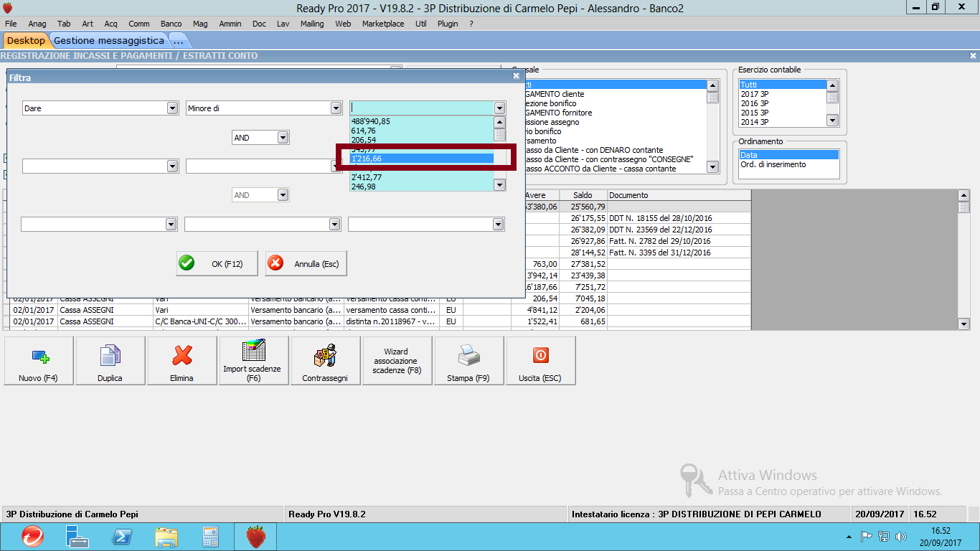Image resolution: width=980 pixels, height=551 pixels.
Task: Switch to the Desktop tab
Action: tap(26, 40)
